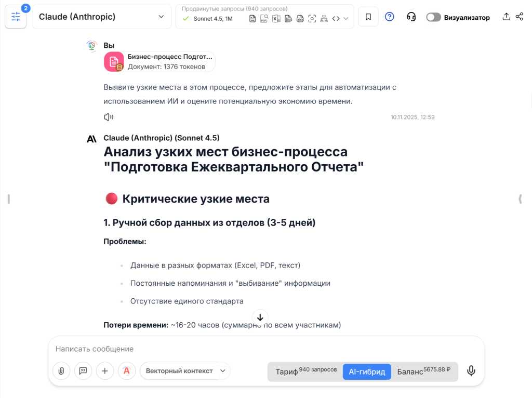Select the Excel export icon
Image resolution: width=532 pixels, height=398 pixels.
(x=276, y=18)
